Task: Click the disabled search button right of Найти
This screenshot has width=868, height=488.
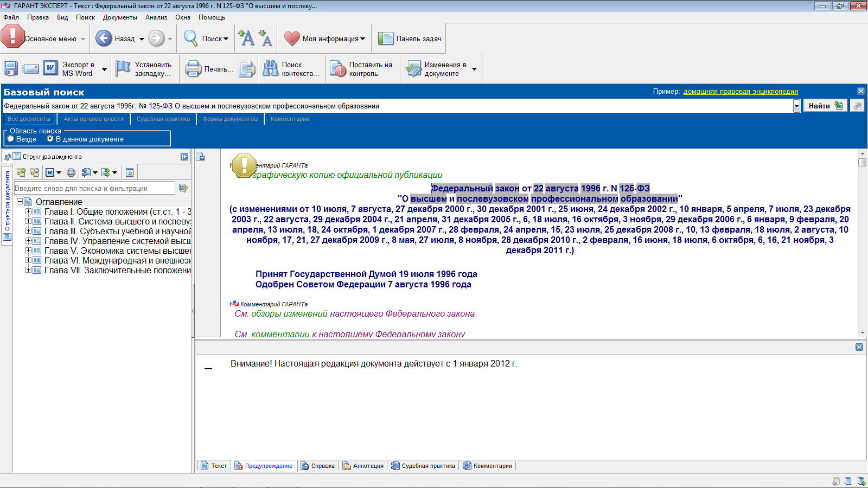Action: tap(857, 106)
